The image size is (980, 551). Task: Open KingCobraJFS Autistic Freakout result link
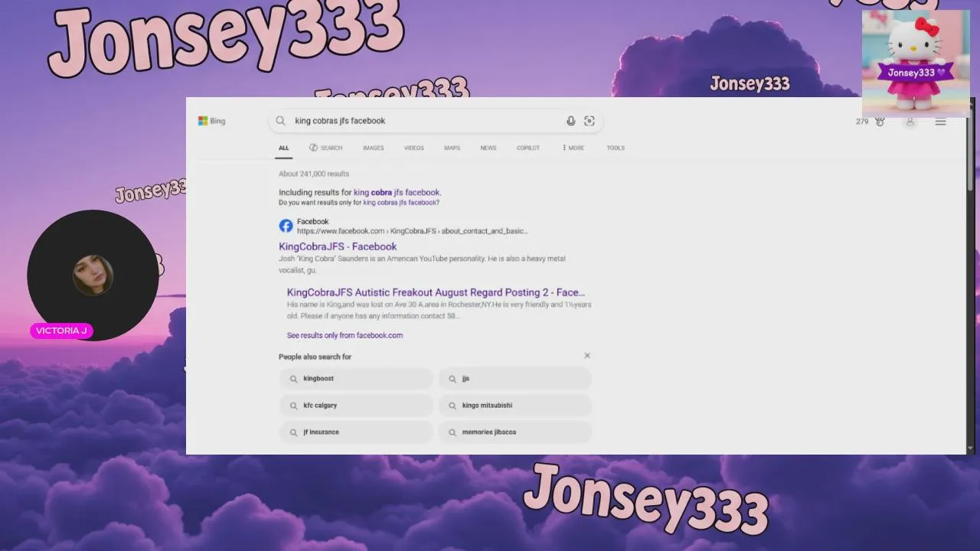point(436,292)
